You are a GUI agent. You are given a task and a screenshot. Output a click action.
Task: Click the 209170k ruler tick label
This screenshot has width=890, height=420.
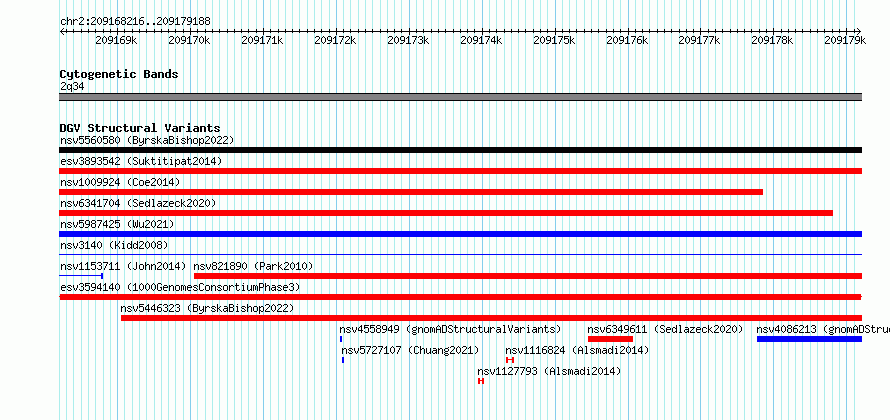point(190,40)
